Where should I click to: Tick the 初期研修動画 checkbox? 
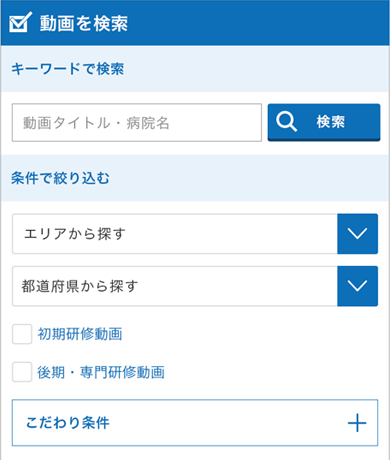[x=22, y=334]
